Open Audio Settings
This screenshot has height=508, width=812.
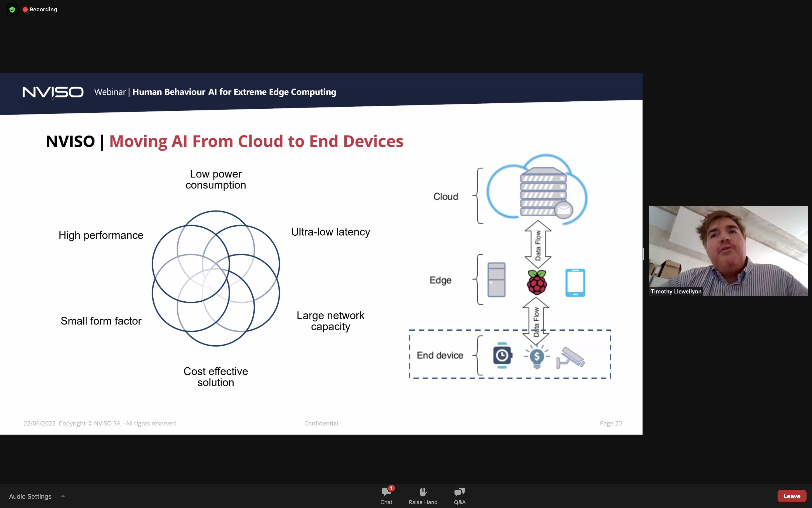pos(30,496)
